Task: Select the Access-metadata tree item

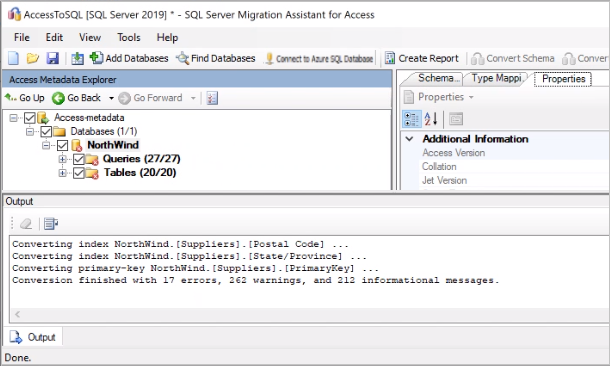Action: point(89,118)
